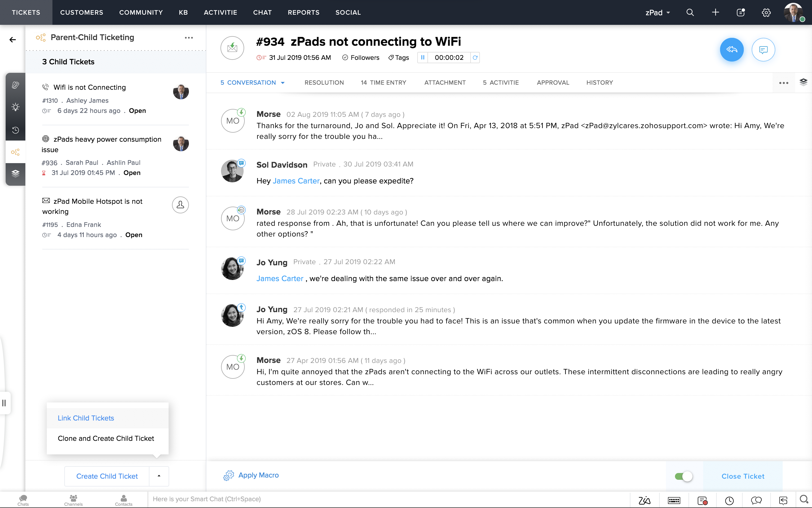Image resolution: width=812 pixels, height=508 pixels.
Task: Open the settings gear icon
Action: (766, 12)
